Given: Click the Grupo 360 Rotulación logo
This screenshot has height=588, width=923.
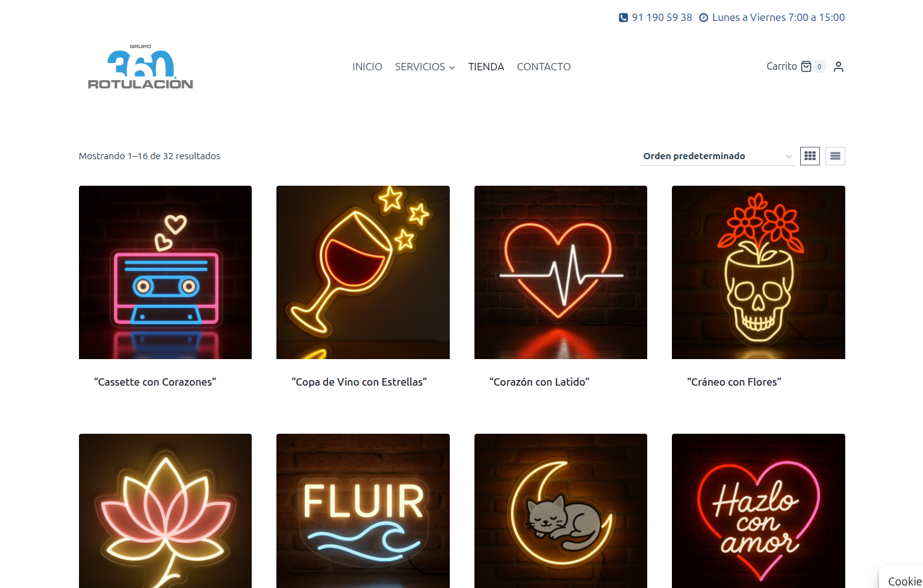Looking at the screenshot, I should [x=140, y=67].
